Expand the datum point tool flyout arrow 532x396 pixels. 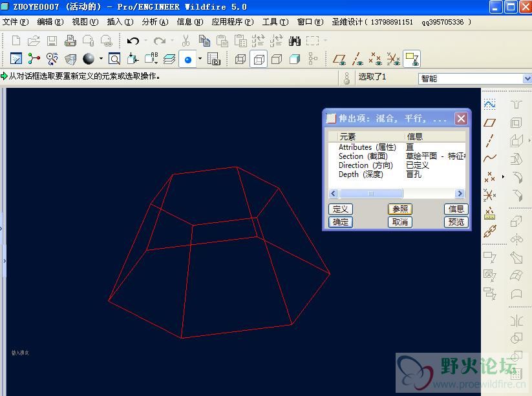(x=503, y=176)
